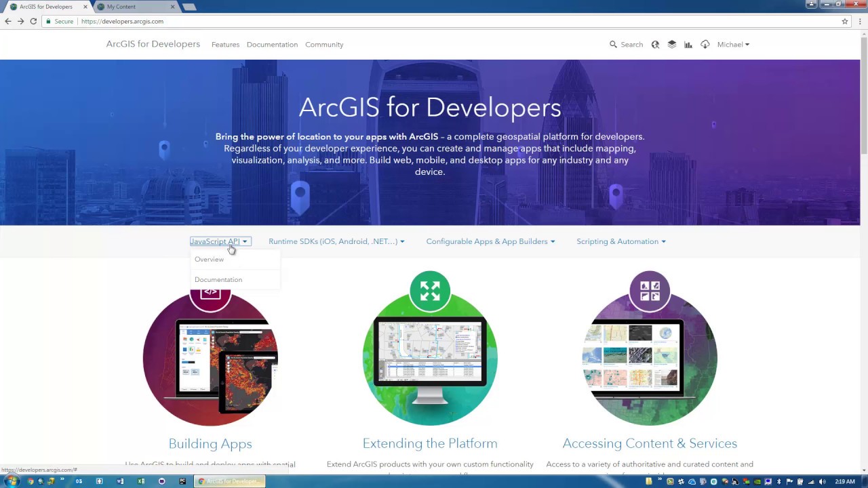Expand the Scripting & Automation dropdown
868x488 pixels.
coord(621,241)
